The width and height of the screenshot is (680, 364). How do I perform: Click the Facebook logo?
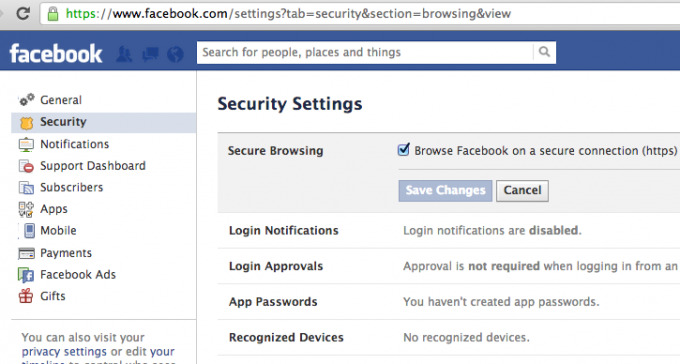coord(56,54)
